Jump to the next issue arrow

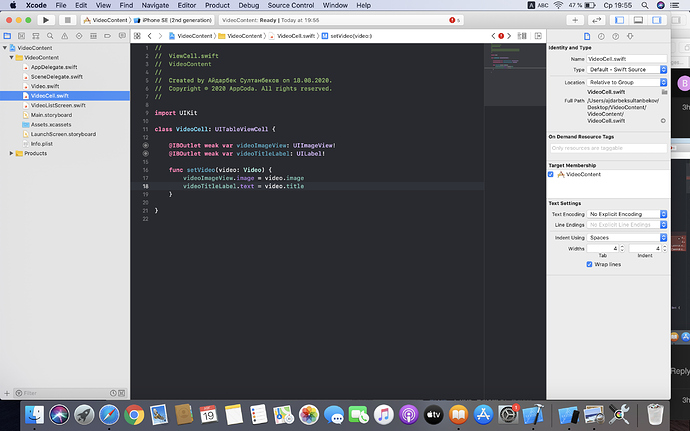(x=509, y=36)
